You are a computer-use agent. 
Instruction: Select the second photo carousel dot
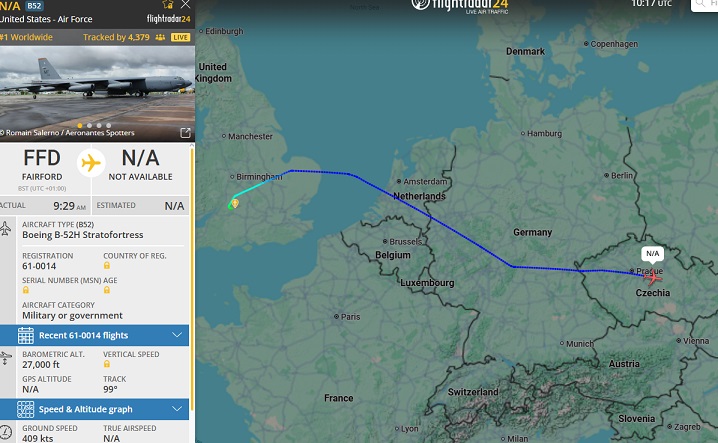click(x=88, y=125)
